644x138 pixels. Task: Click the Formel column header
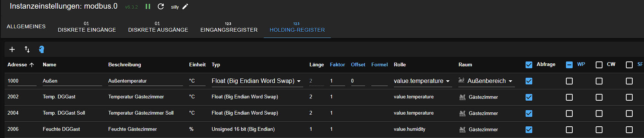380,65
